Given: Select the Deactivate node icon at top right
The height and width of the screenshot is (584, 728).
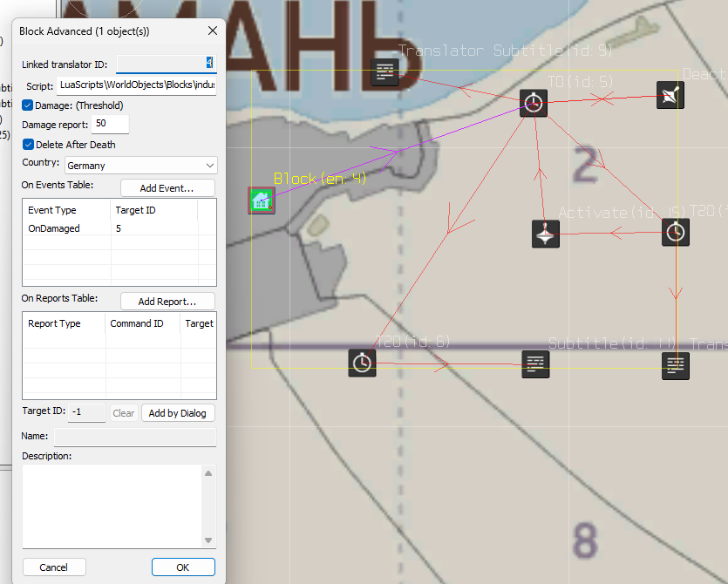Looking at the screenshot, I should (x=670, y=95).
